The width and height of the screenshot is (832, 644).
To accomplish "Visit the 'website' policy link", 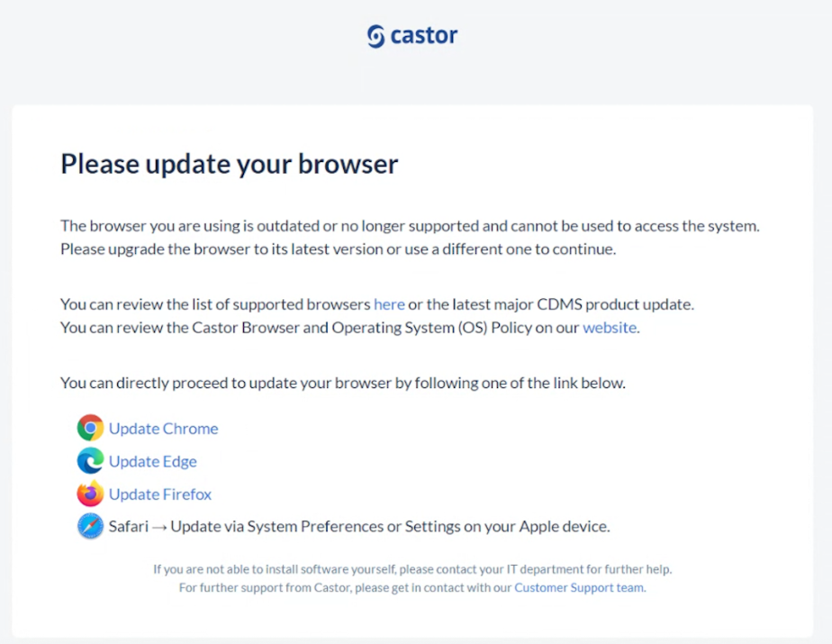I will [x=610, y=328].
